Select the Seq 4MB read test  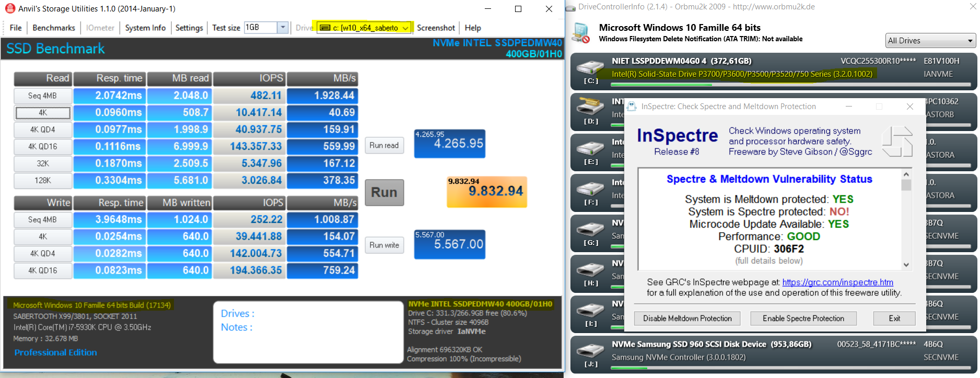click(43, 96)
